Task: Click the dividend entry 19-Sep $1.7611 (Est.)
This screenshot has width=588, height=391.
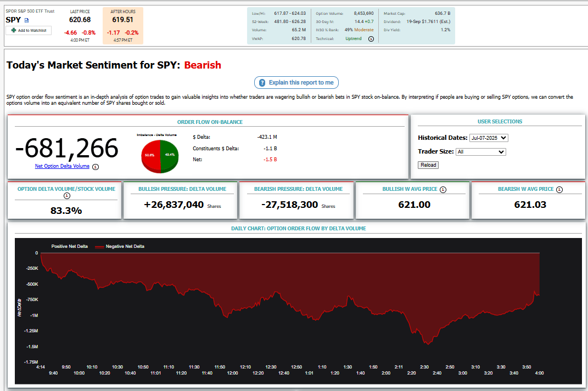Action: (429, 22)
